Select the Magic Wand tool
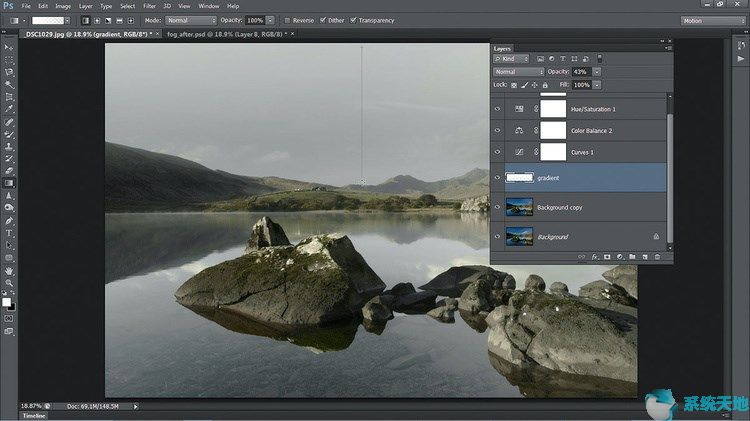Screen dimensions: 750x421 9,85
